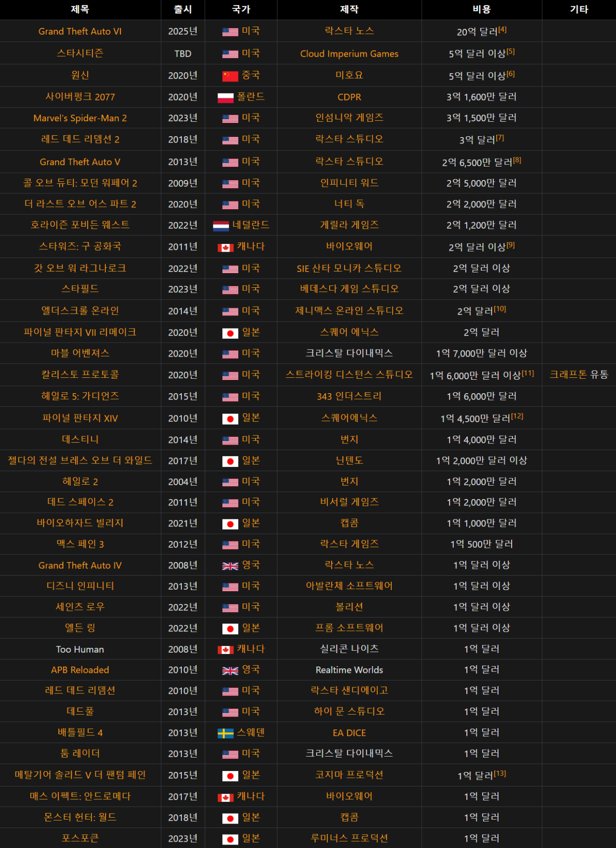Click the USA flag in the 스타필드 row
Viewport: 616px width, 848px height.
[x=230, y=290]
